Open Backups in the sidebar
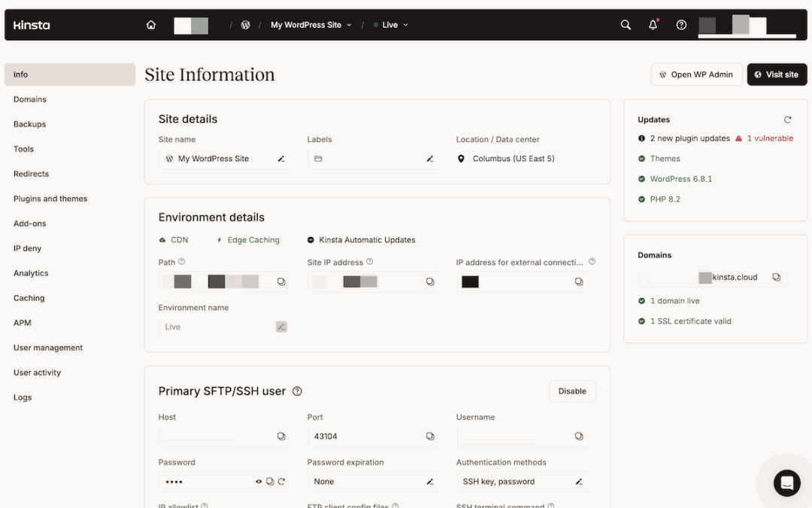This screenshot has width=812, height=508. pos(29,124)
